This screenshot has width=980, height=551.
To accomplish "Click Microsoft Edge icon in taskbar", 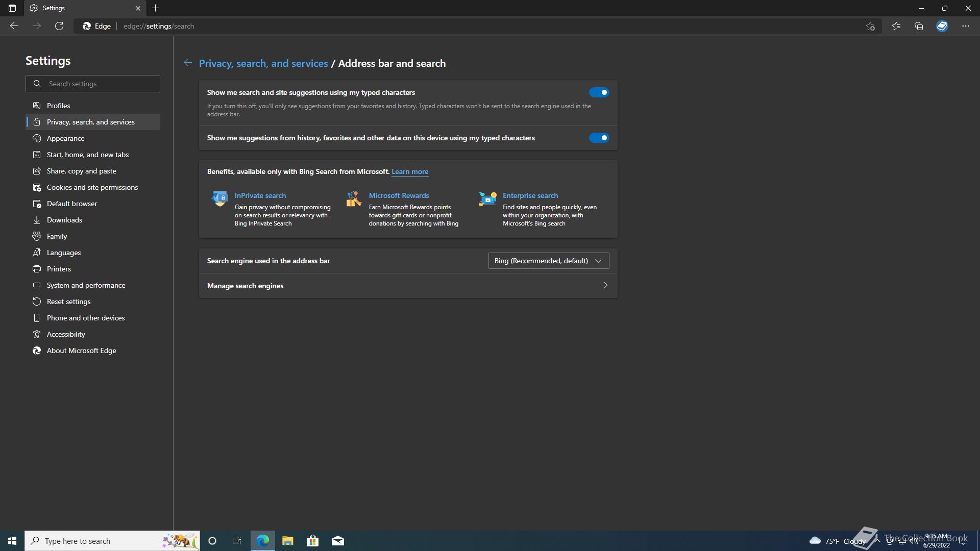I will click(x=263, y=541).
